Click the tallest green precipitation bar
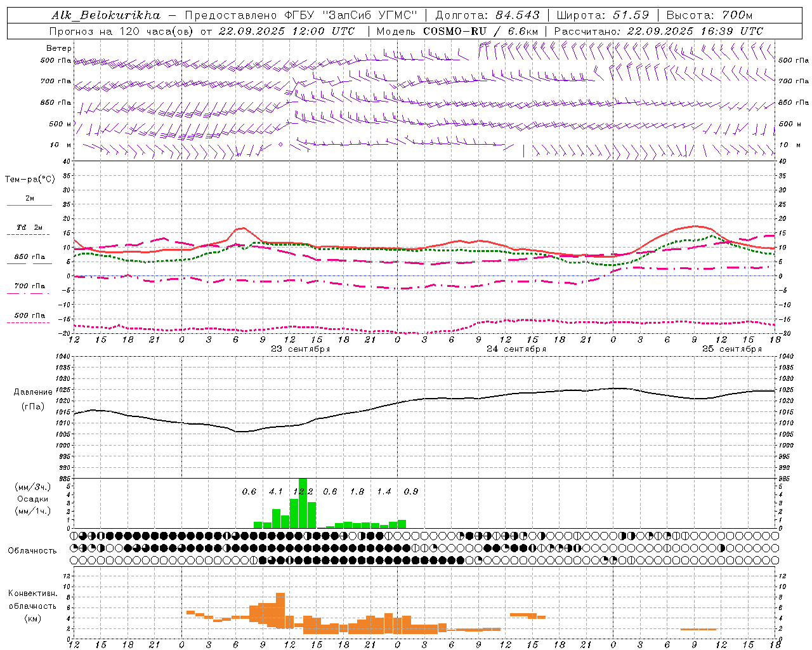This screenshot has width=812, height=650. point(303,503)
